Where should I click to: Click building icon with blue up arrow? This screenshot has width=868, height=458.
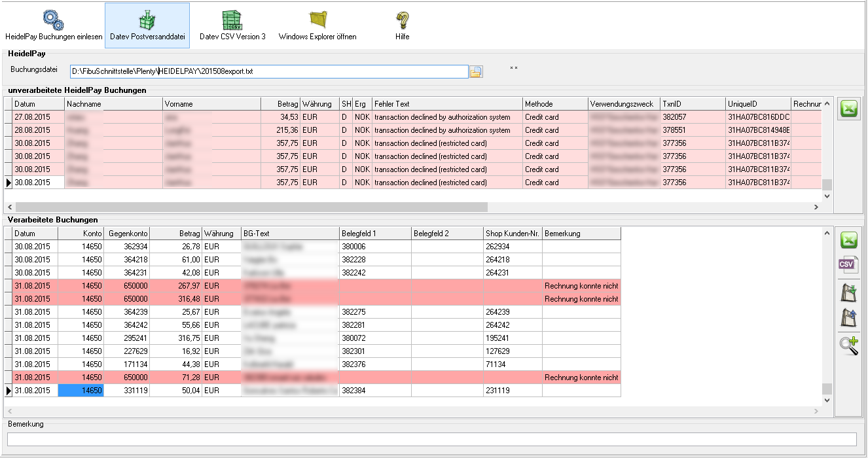coord(848,318)
